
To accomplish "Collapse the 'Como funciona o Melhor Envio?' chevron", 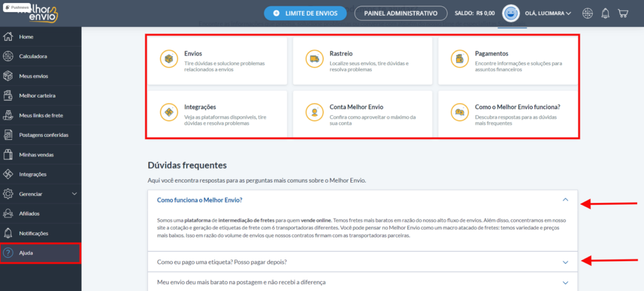I will point(565,200).
